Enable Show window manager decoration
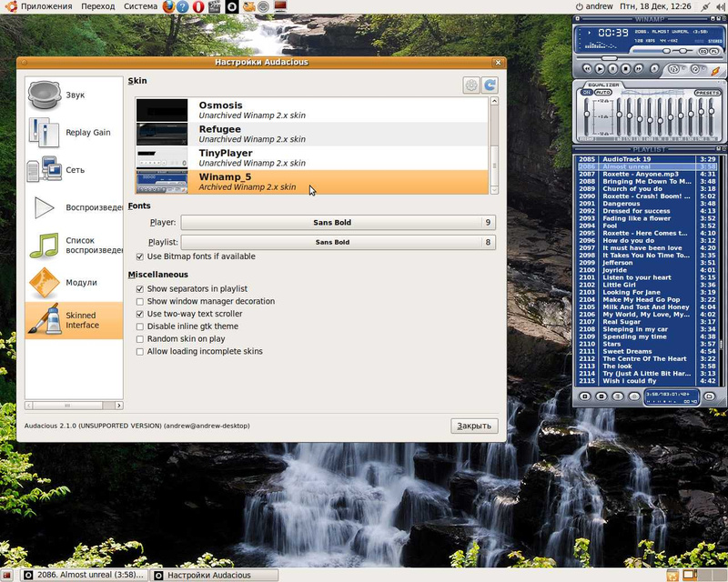 [x=140, y=301]
